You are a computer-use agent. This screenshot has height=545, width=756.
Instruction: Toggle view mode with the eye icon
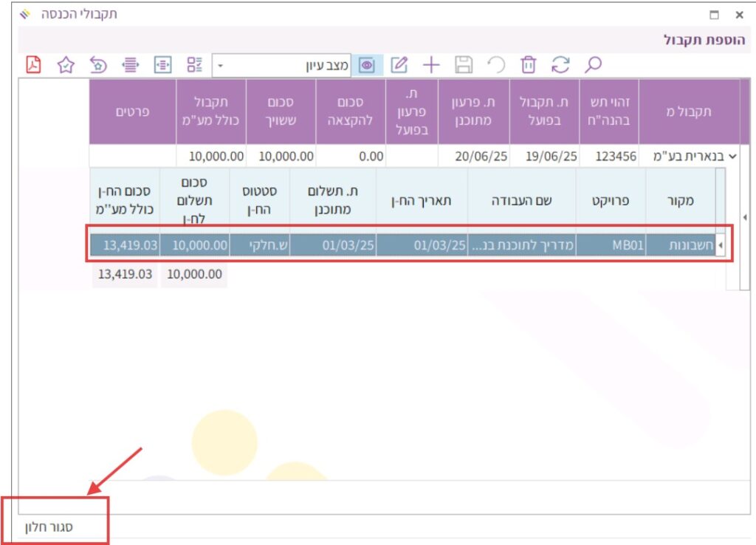(366, 65)
